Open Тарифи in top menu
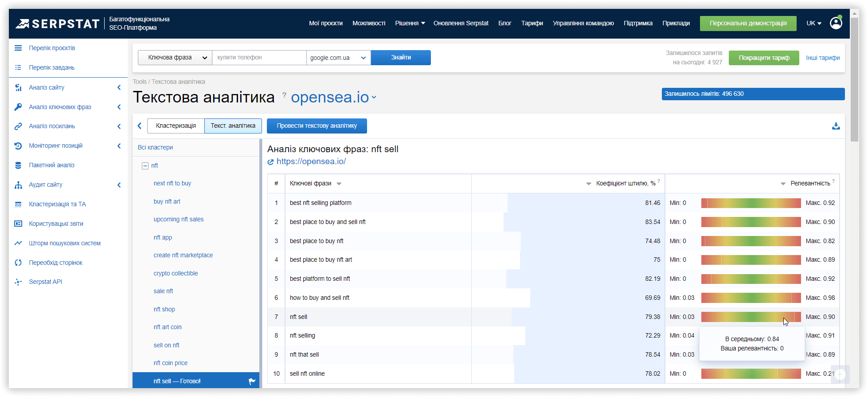Screen dimensions: 868x397 532,23
